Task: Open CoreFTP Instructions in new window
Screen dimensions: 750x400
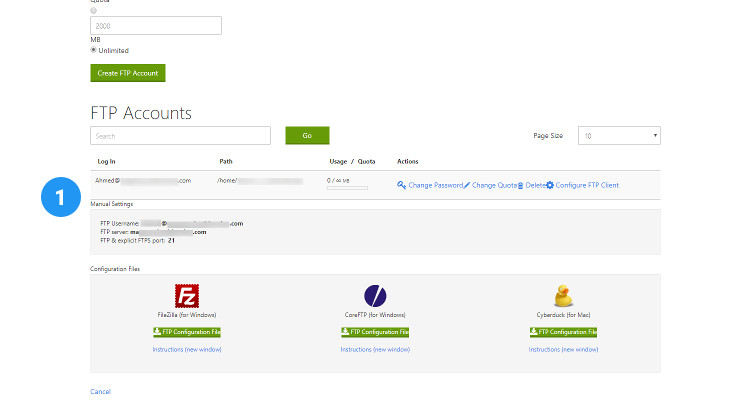Action: click(x=375, y=349)
